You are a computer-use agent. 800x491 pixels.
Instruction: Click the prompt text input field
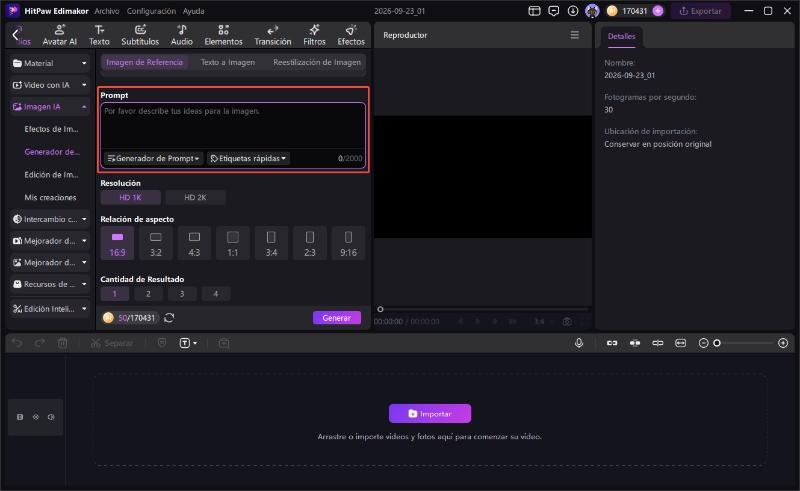pos(233,126)
